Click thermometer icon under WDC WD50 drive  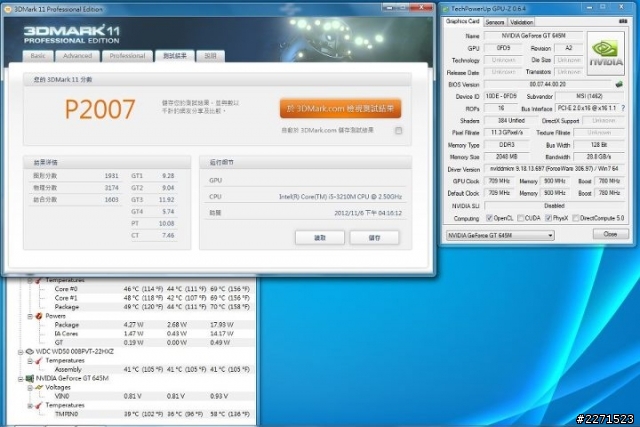[39, 360]
